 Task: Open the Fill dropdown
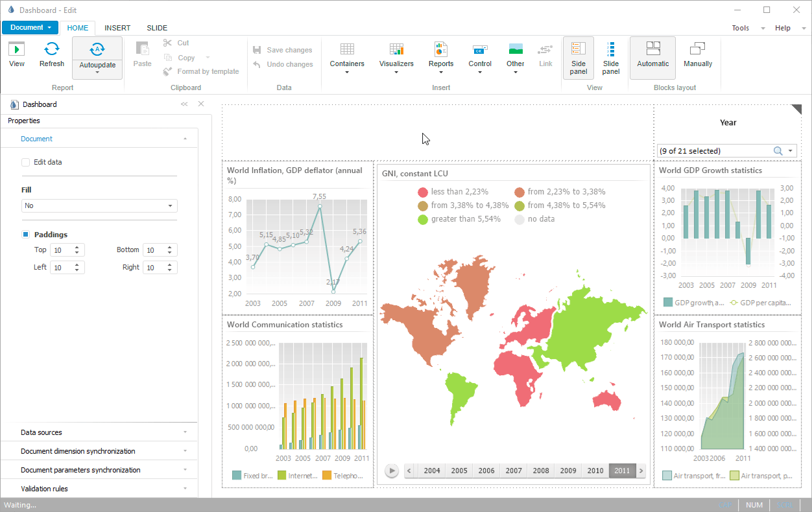coord(99,206)
